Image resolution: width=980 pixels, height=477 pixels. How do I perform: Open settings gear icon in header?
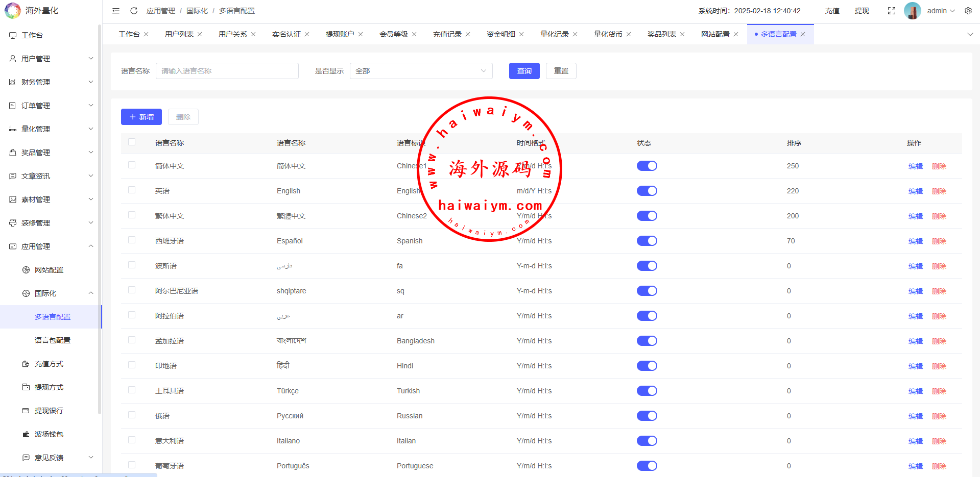point(968,11)
